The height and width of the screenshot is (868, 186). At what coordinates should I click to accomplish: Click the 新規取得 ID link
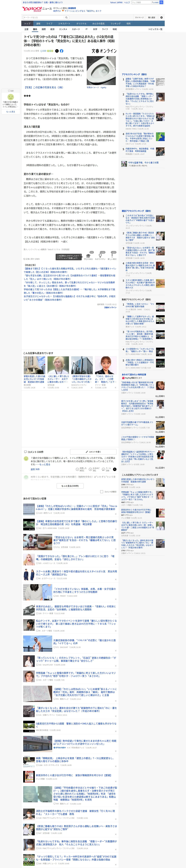tap(72, 8)
